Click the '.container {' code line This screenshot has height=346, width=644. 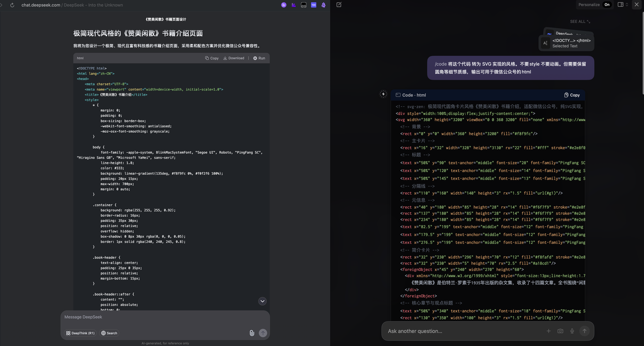(105, 205)
